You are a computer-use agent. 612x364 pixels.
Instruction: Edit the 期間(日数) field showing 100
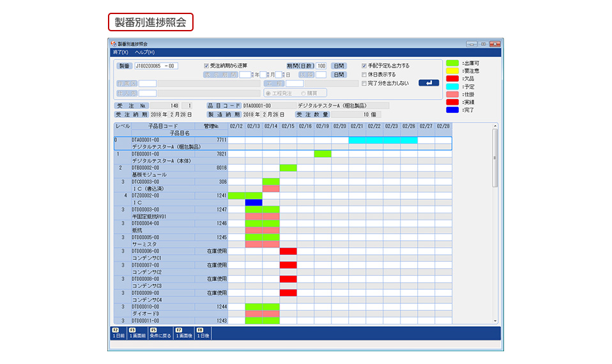(x=321, y=66)
